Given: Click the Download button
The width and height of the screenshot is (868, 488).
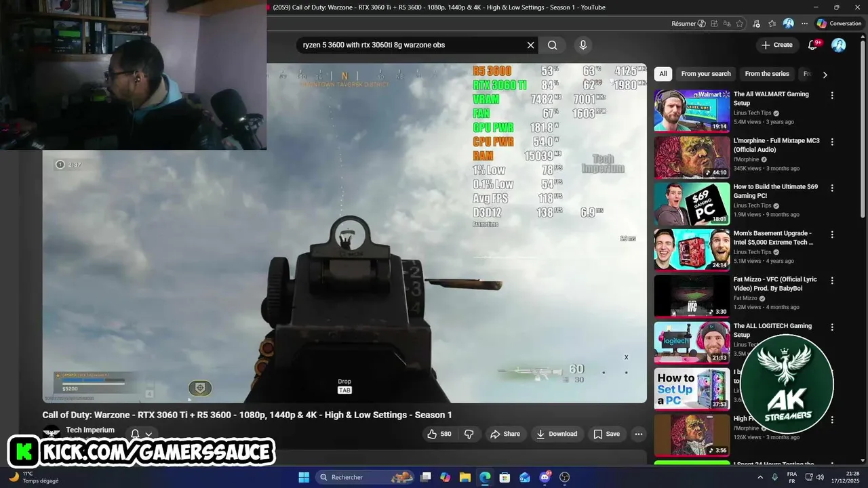Looking at the screenshot, I should point(556,434).
